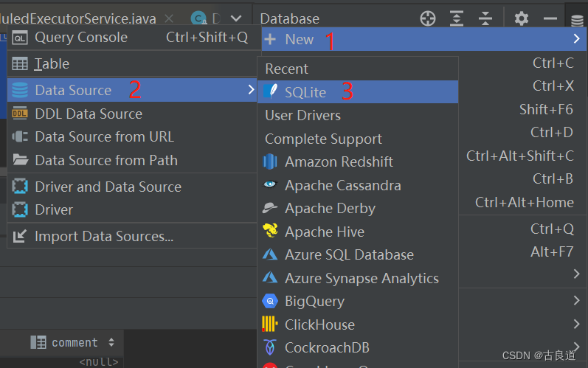Click the Azure SQL Database icon
The width and height of the screenshot is (588, 368).
[270, 255]
